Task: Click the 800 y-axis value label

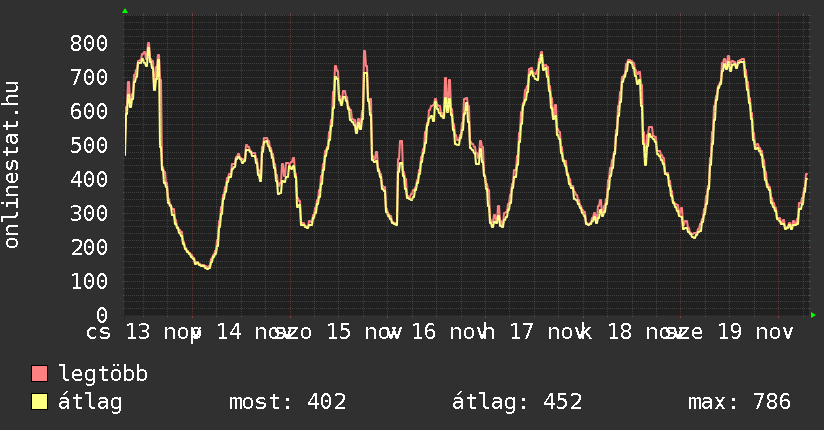Action: (89, 43)
